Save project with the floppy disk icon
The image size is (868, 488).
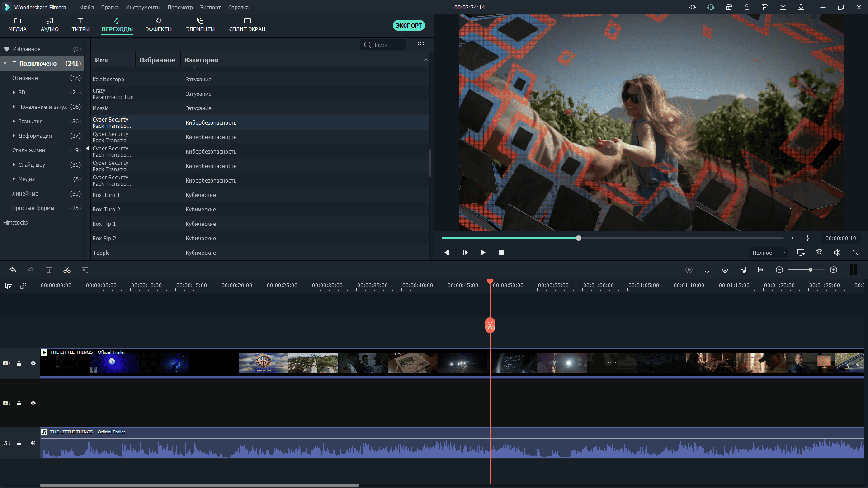click(x=765, y=7)
